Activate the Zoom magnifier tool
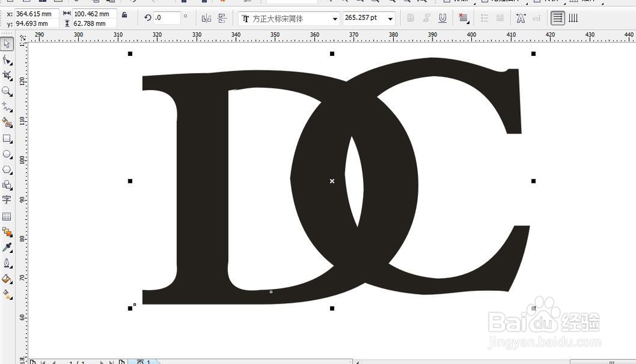 pos(7,91)
